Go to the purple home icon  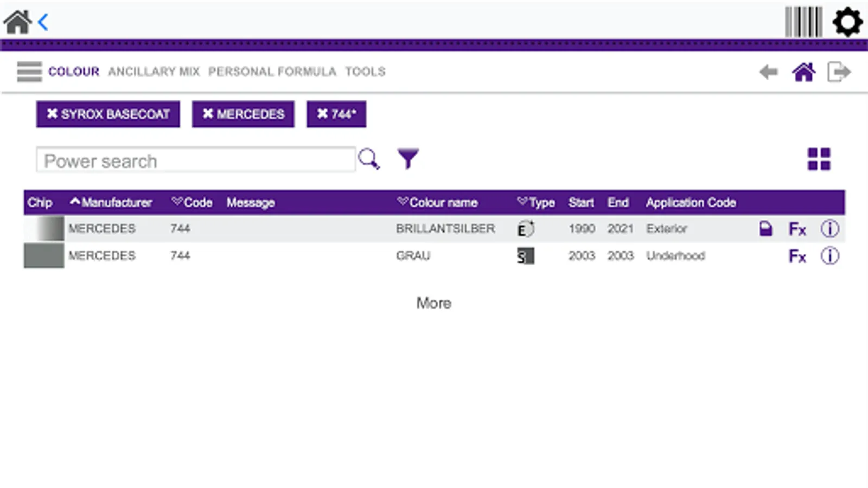point(804,72)
